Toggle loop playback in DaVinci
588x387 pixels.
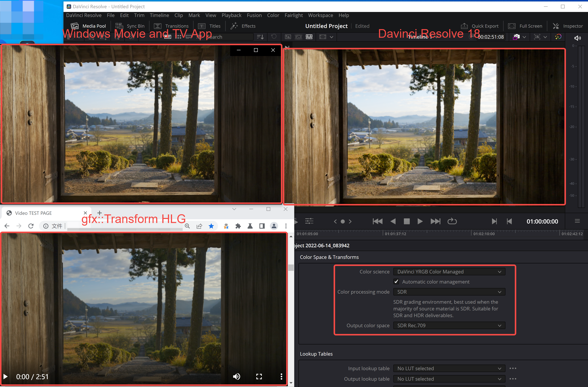click(452, 221)
